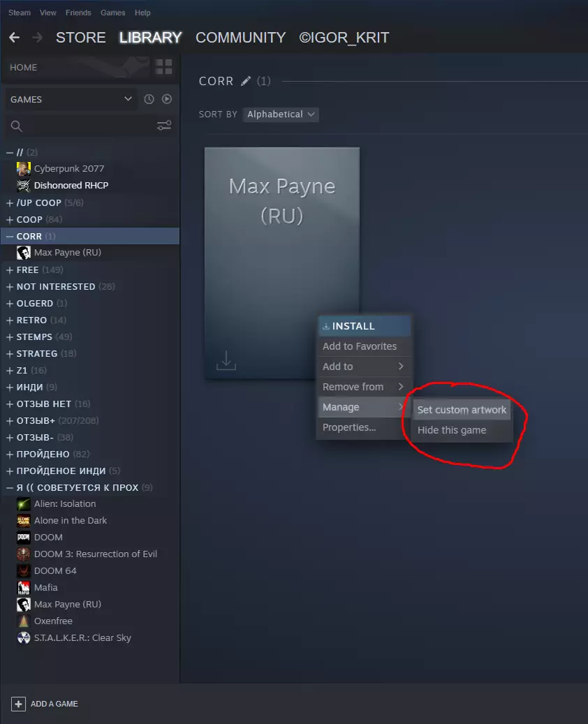The height and width of the screenshot is (724, 588).
Task: Go back with the left arrow
Action: point(15,38)
